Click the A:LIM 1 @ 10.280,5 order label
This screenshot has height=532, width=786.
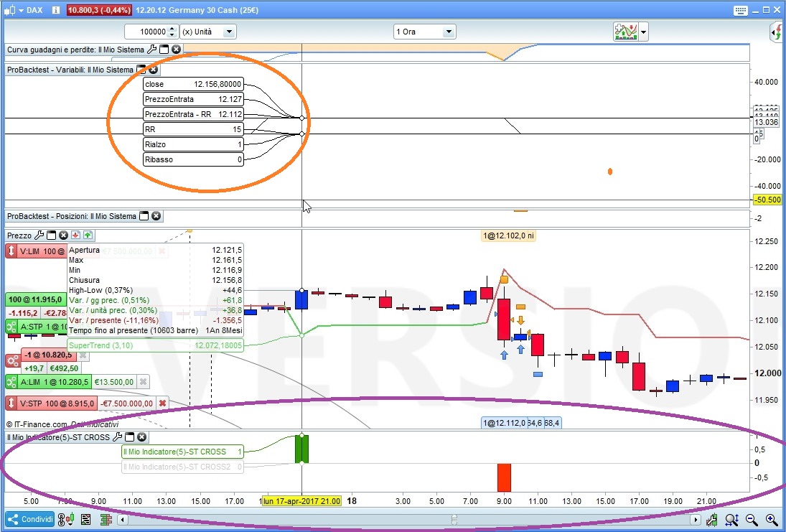point(55,382)
